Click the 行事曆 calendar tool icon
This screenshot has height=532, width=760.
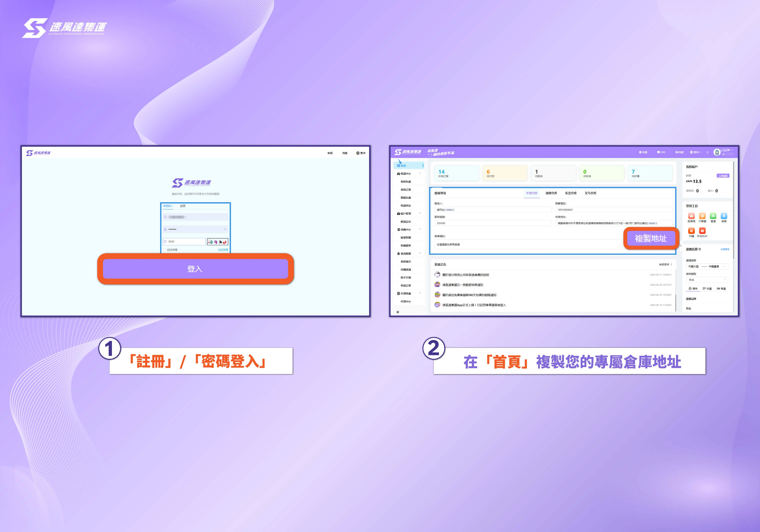(702, 216)
